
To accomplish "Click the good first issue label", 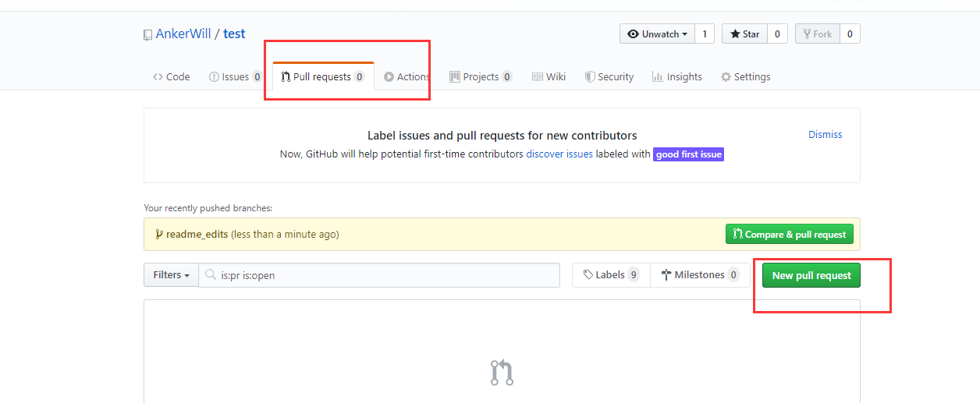I will [x=689, y=154].
